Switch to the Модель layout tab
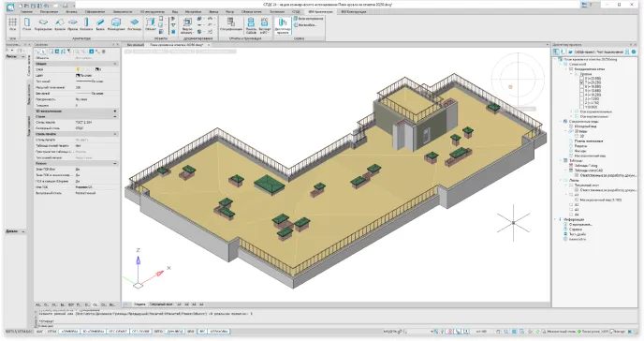Viewport: 644px width, 341px height. click(140, 304)
